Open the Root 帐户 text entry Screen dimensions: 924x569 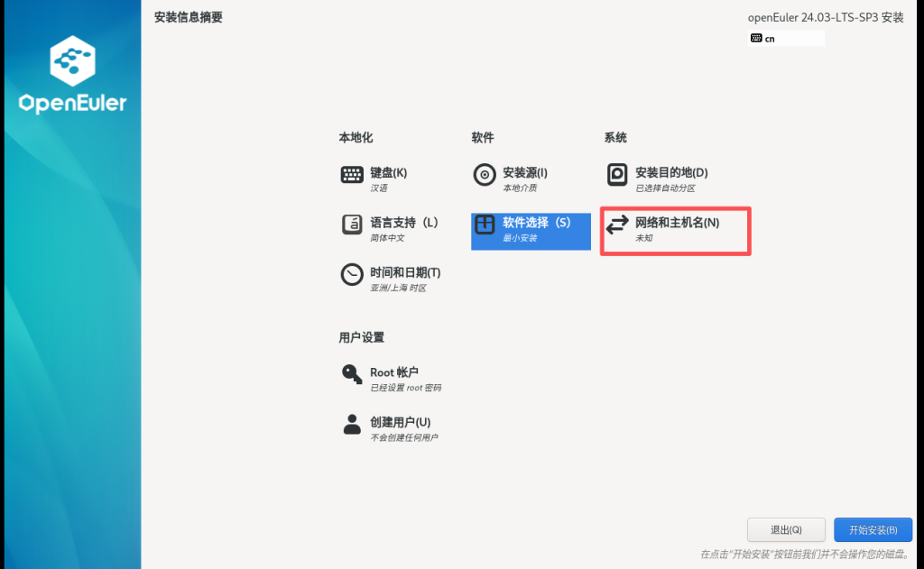point(393,372)
